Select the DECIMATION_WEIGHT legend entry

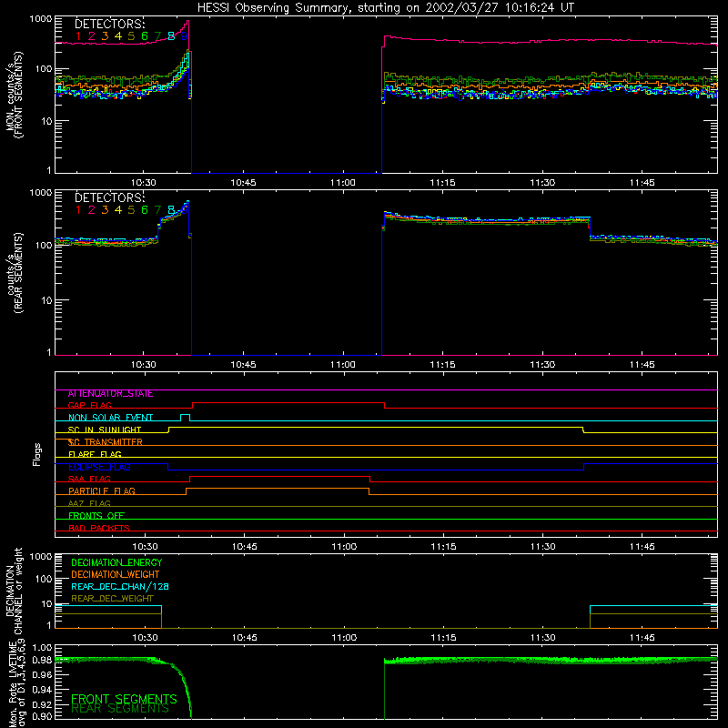pos(116,575)
